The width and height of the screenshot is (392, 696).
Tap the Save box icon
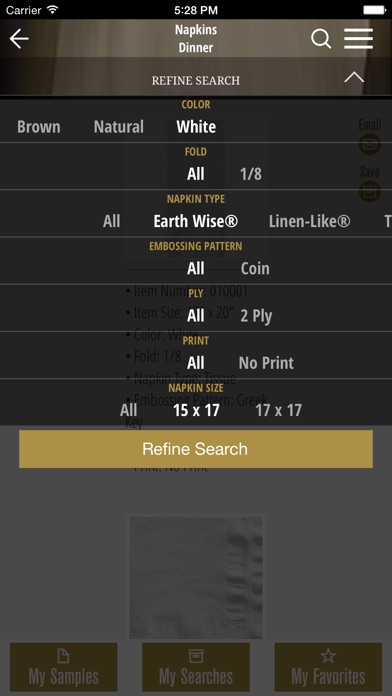369,191
